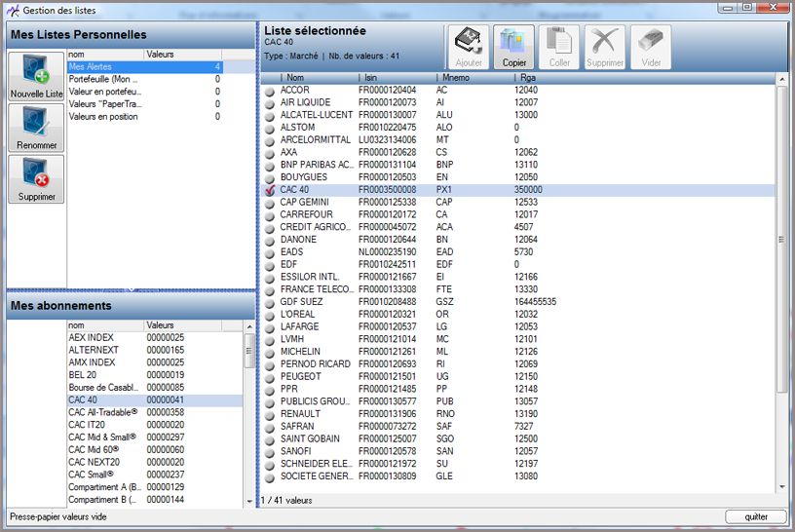This screenshot has height=532, width=795.
Task: Select the CAC IT20 subscription
Action: [155, 425]
